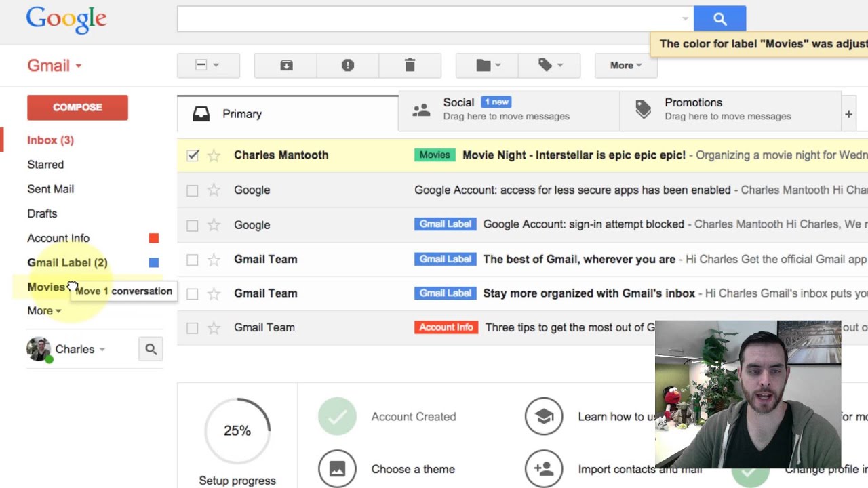Click the red Account Info color swatch
This screenshot has width=868, height=488.
pyautogui.click(x=154, y=238)
